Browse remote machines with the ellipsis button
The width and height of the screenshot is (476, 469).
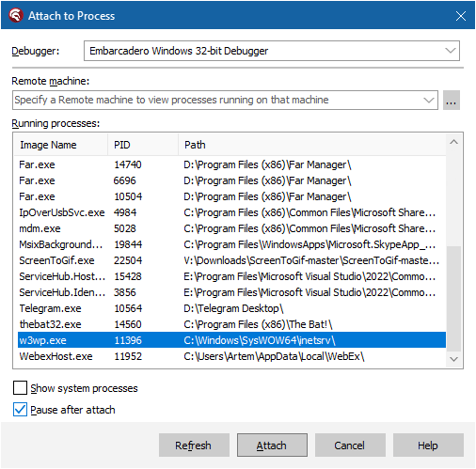452,101
